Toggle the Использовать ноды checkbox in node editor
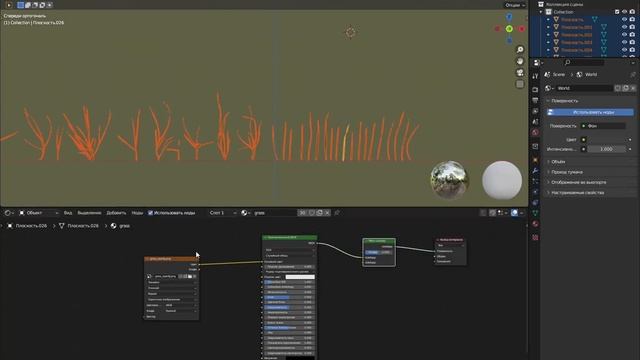This screenshot has width=640, height=360. [150, 213]
